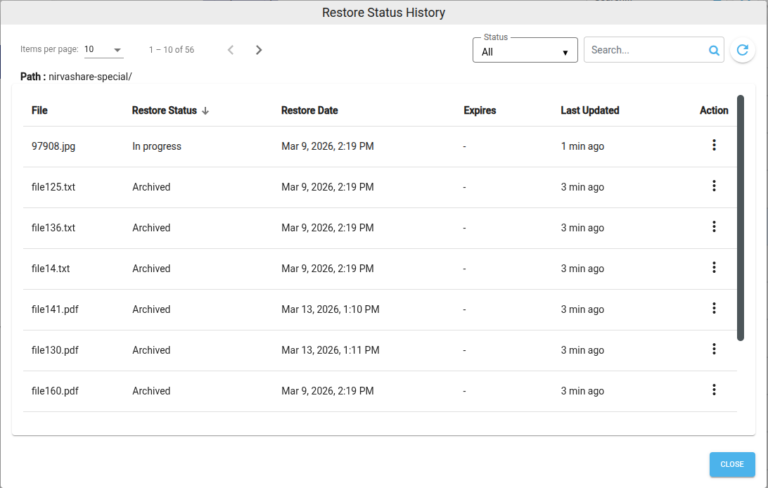Click the search magnifier icon
Image resolution: width=768 pixels, height=488 pixels.
(714, 50)
